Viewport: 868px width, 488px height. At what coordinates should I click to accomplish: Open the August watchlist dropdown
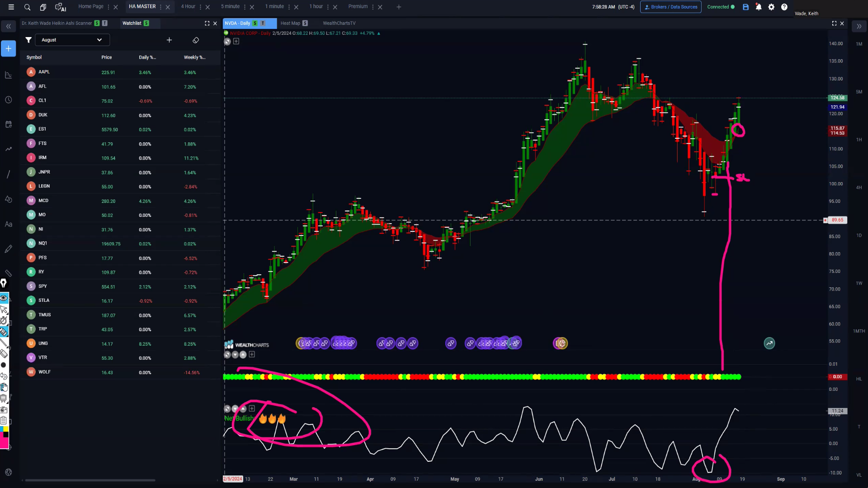[x=72, y=40]
